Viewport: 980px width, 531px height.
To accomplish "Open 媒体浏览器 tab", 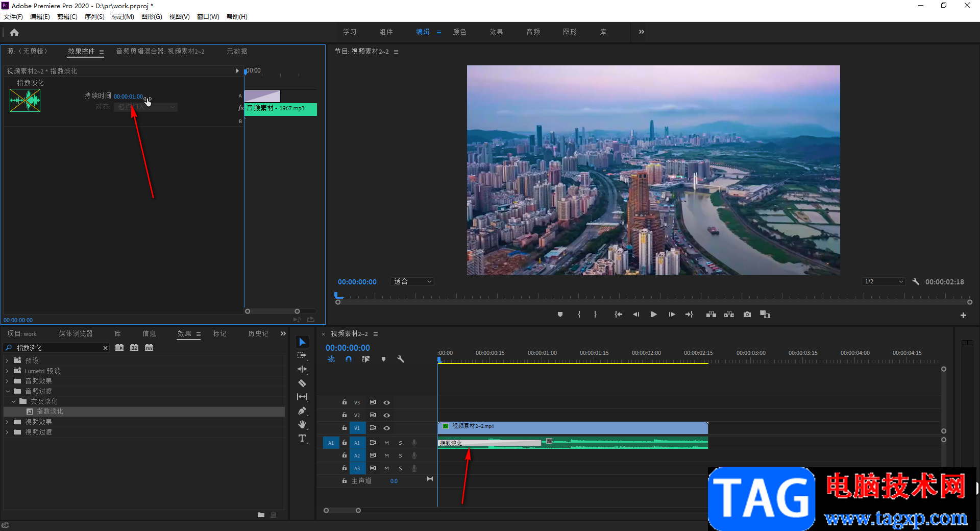I will 76,333.
